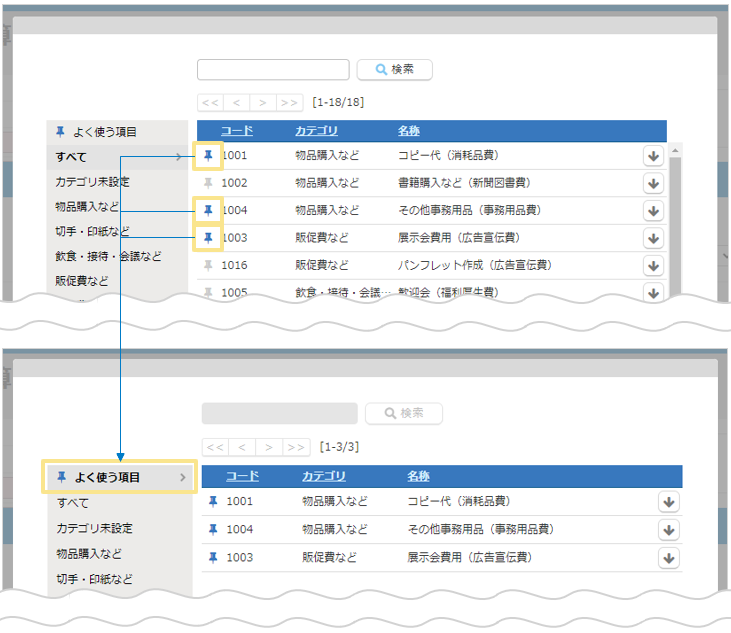Click pin icon for 1004 in upper list
The width and height of the screenshot is (731, 633).
pyautogui.click(x=208, y=211)
